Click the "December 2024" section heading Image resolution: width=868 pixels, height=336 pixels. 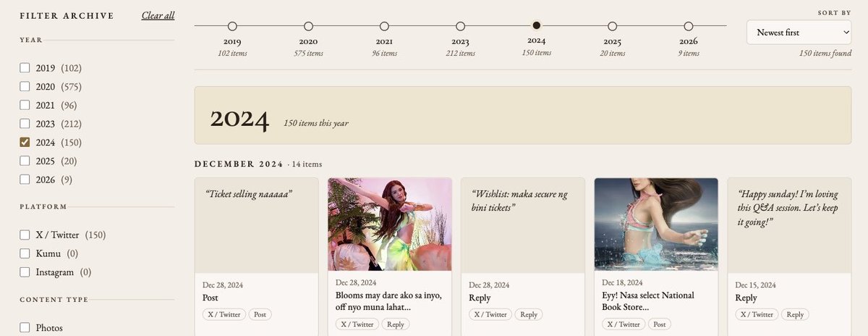pyautogui.click(x=239, y=164)
